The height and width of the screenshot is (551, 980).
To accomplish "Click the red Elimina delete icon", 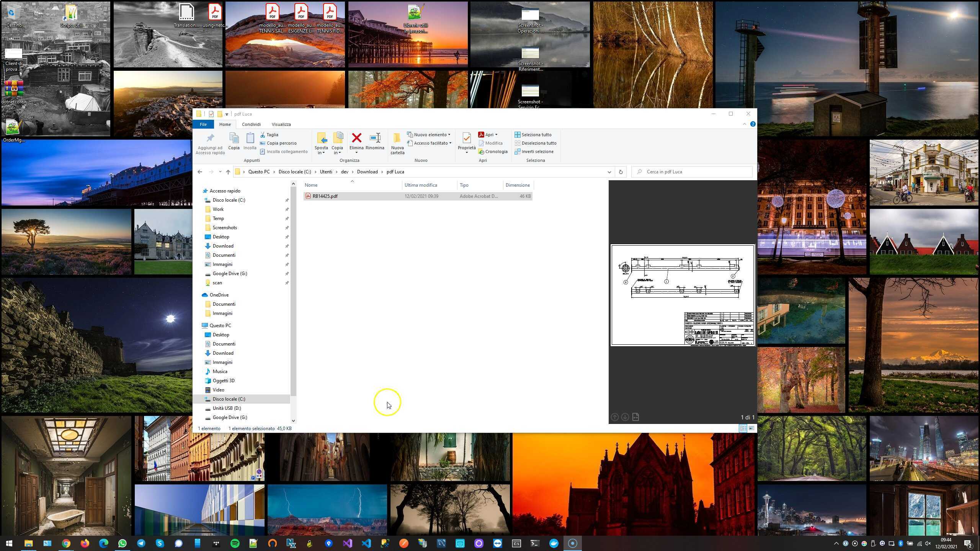I will pyautogui.click(x=356, y=138).
